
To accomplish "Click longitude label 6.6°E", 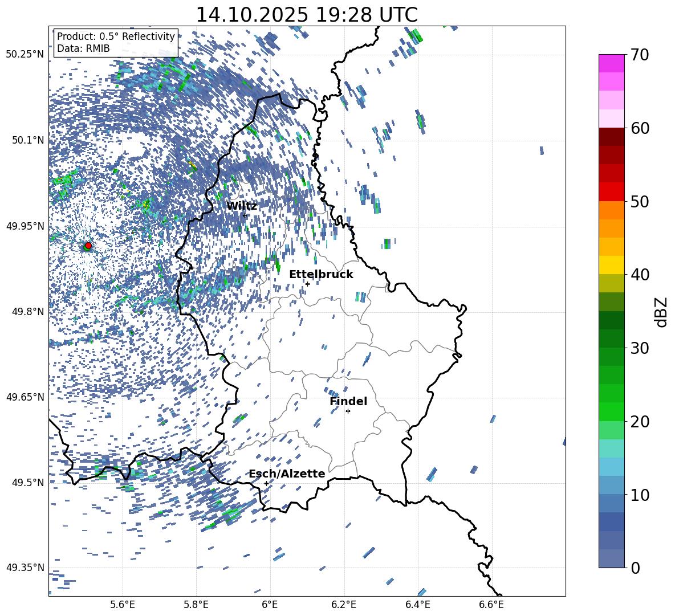I will coord(491,605).
